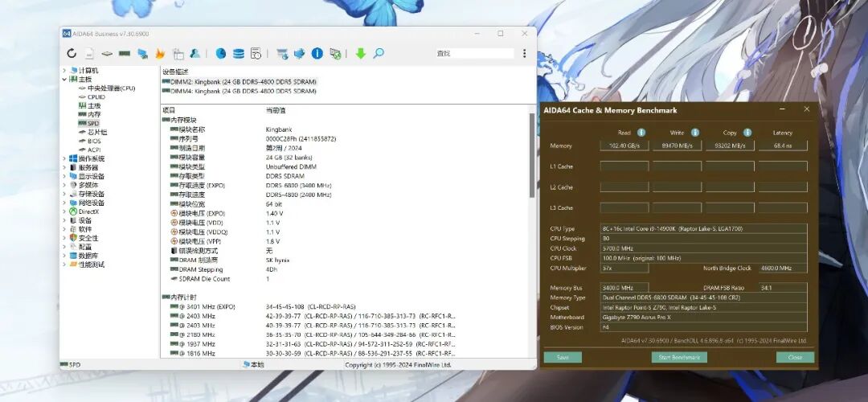Viewport: 868px width, 402px height.
Task: Expand the 网络设备 tree node
Action: coord(64,203)
